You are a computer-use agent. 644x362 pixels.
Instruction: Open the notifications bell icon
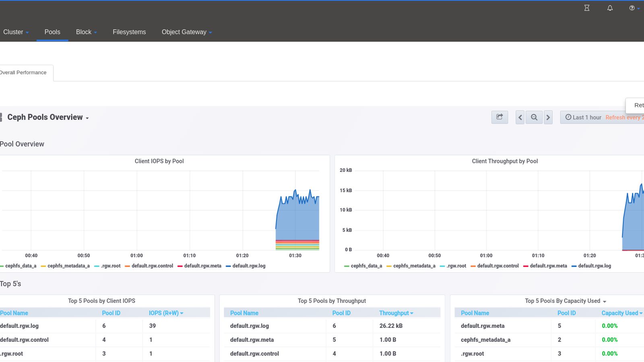(x=610, y=8)
